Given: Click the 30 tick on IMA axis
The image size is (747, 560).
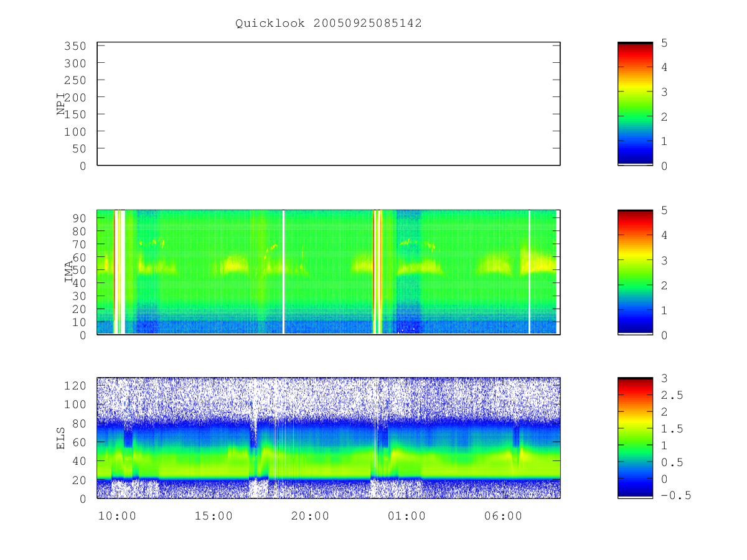Looking at the screenshot, I should point(79,296).
